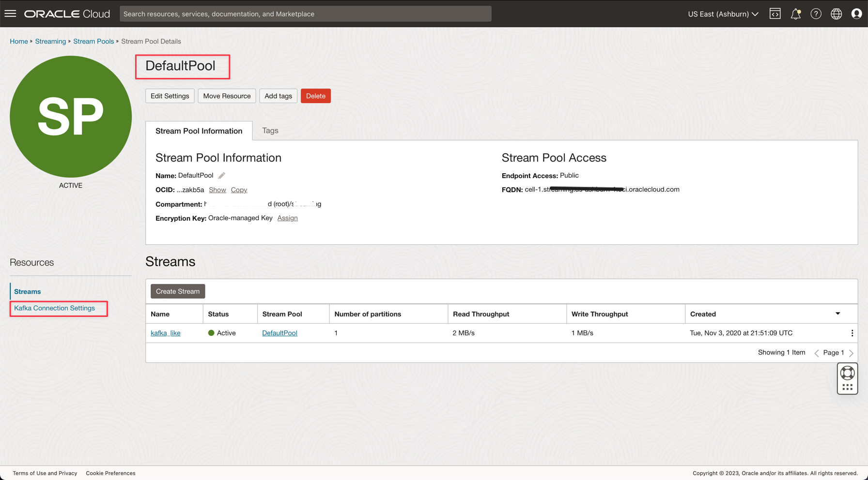Sort by Created column arrow
The image size is (868, 480).
[837, 314]
